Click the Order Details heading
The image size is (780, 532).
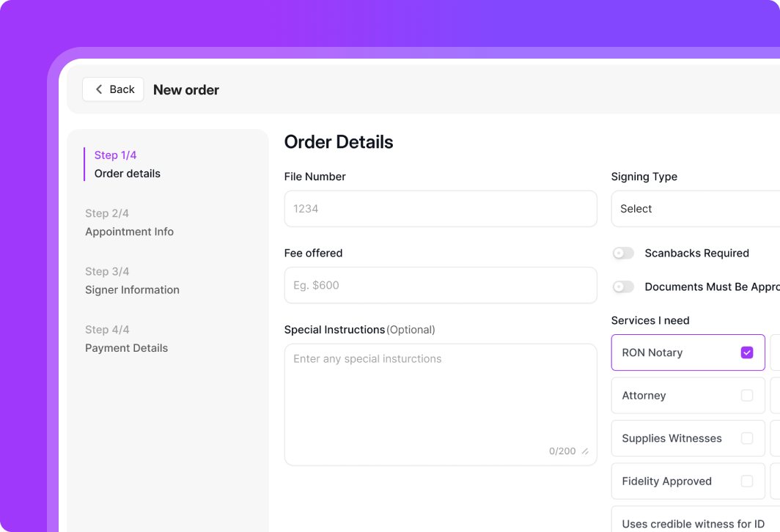(339, 142)
